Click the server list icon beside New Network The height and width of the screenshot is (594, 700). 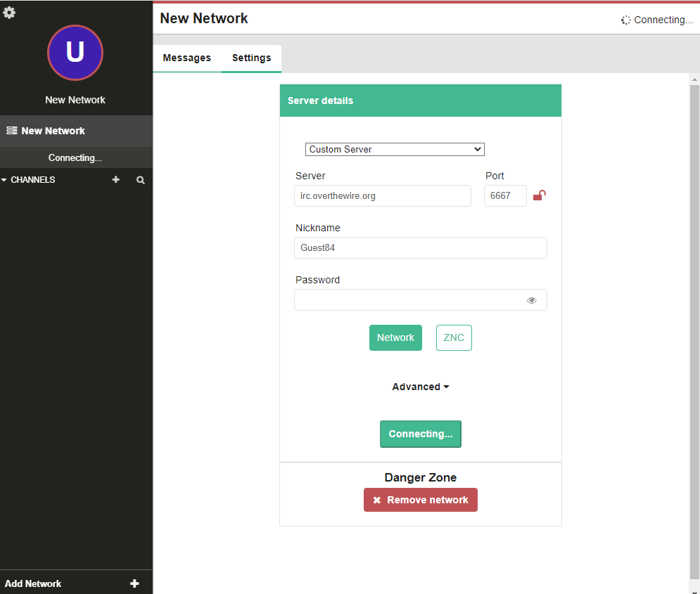(12, 131)
